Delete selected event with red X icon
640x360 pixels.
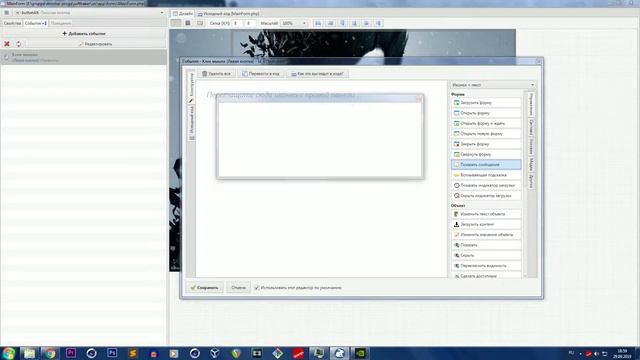tap(7, 44)
